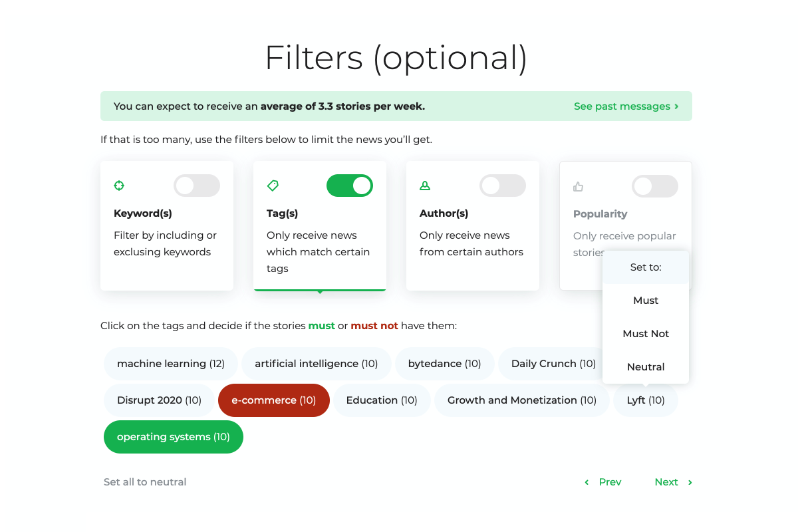798x532 pixels.
Task: Click the right arrow beside Next
Action: (690, 482)
